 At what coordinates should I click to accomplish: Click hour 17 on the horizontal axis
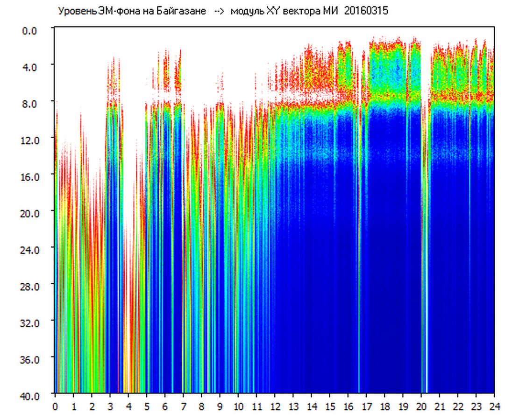(x=366, y=406)
